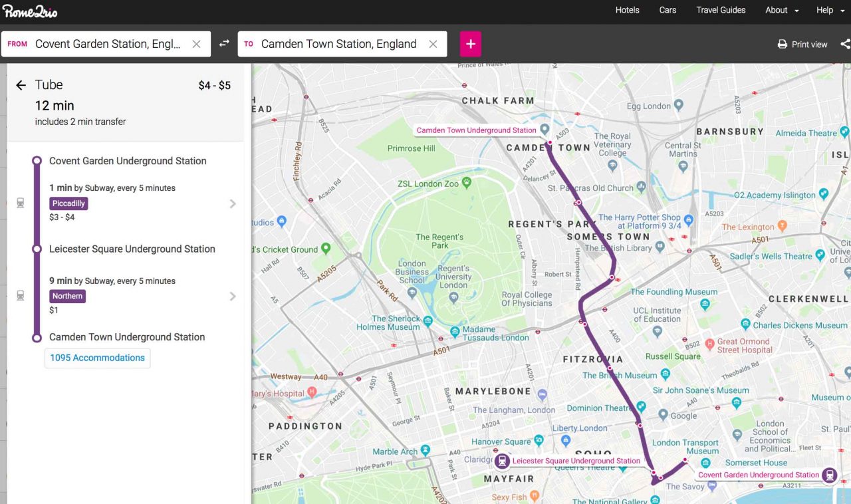The width and height of the screenshot is (851, 504).
Task: Click the Sadler's Wells Theatre map pin
Action: pyautogui.click(x=820, y=254)
